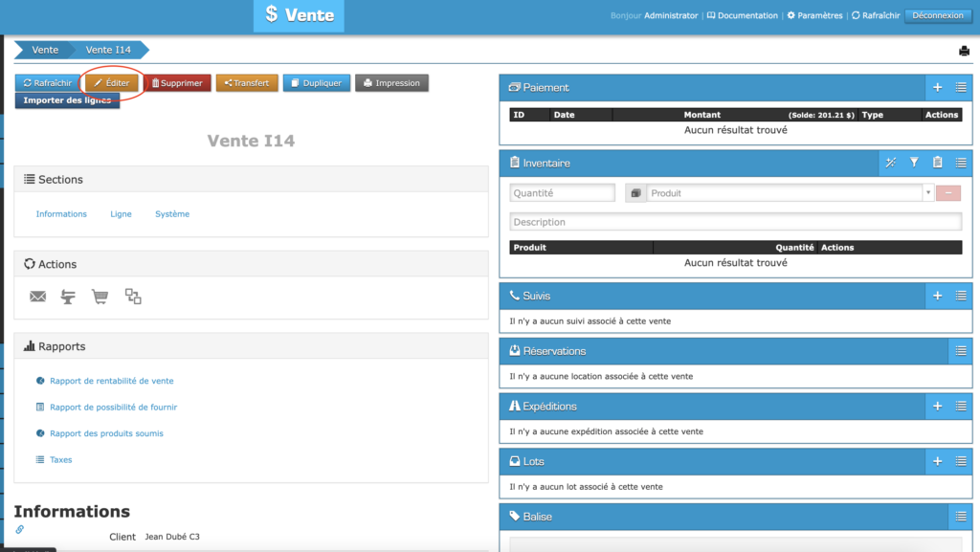Open Rapport de rentabilité de vente
The image size is (980, 552).
click(111, 381)
